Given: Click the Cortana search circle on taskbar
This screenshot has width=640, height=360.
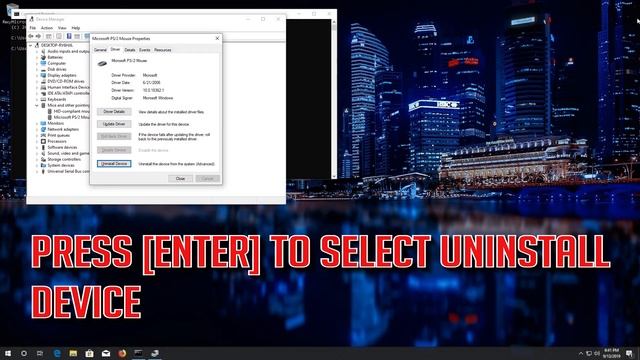Looking at the screenshot, I should [x=24, y=353].
